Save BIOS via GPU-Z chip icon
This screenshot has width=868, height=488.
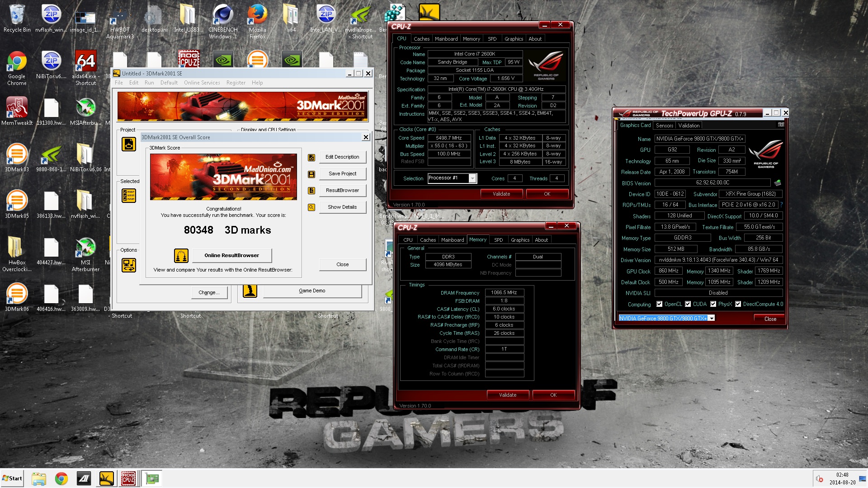click(x=778, y=183)
